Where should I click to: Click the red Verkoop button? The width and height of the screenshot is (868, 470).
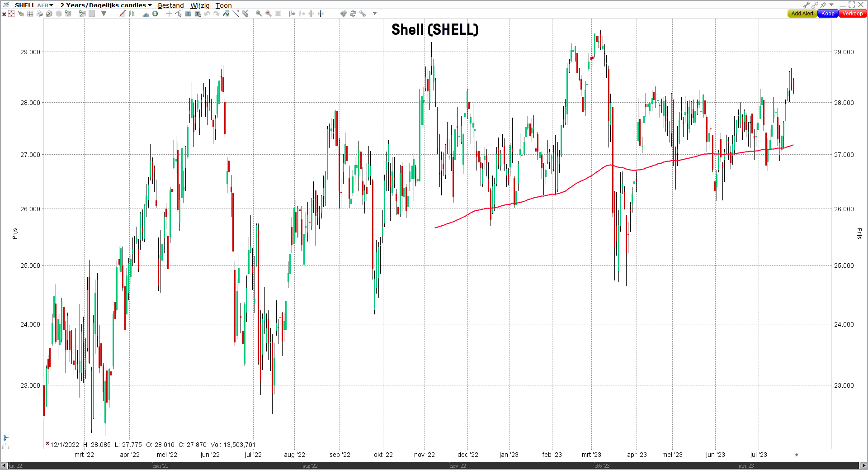[853, 14]
